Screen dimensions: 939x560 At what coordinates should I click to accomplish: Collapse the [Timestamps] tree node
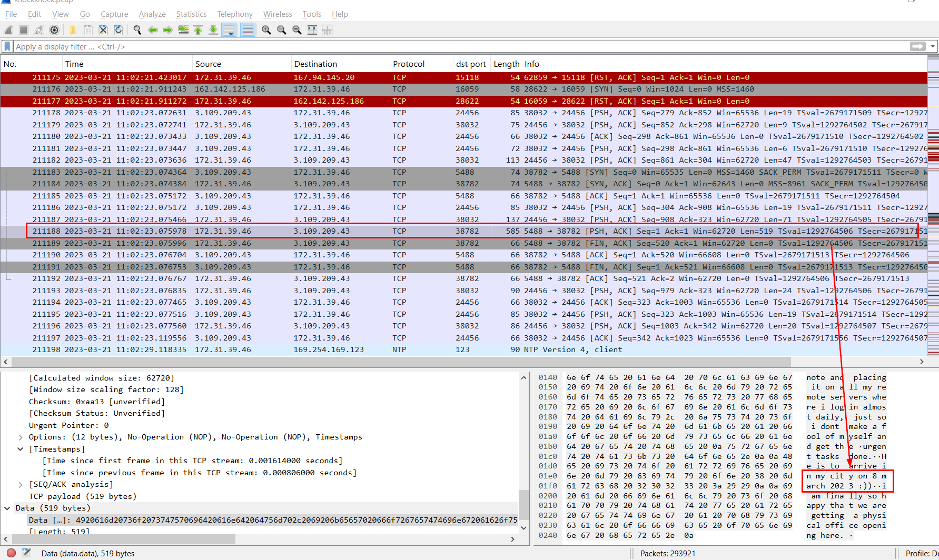[x=21, y=449]
